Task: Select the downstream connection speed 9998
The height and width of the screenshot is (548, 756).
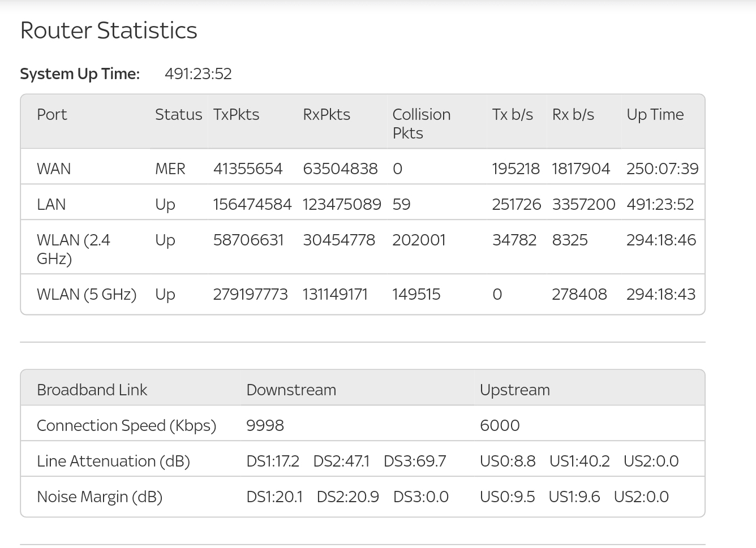Action: (265, 426)
